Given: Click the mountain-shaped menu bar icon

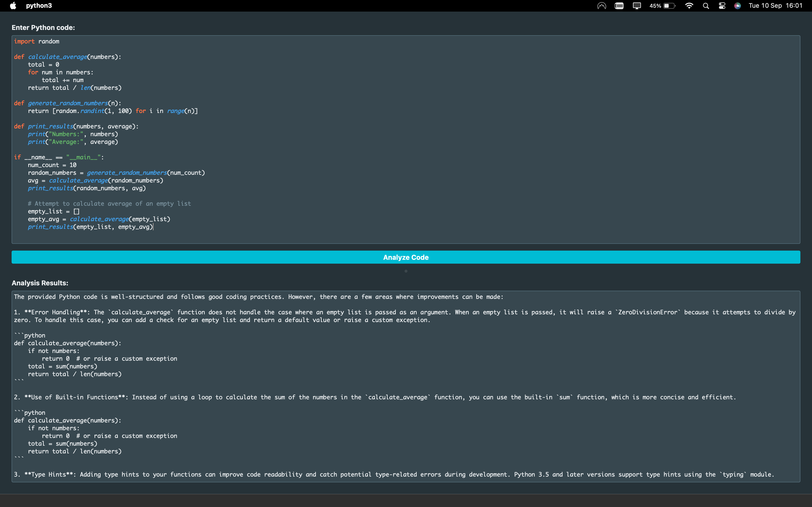Looking at the screenshot, I should point(601,6).
